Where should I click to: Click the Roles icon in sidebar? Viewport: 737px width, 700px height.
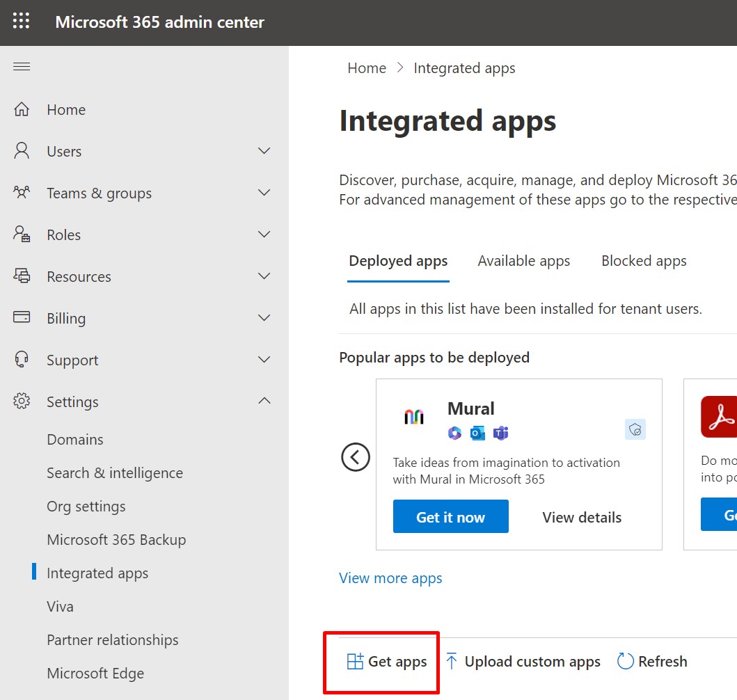(22, 234)
